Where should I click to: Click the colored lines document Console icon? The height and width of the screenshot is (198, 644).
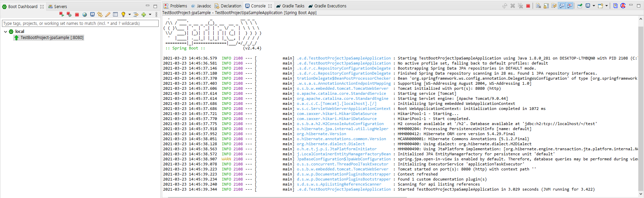(x=615, y=6)
